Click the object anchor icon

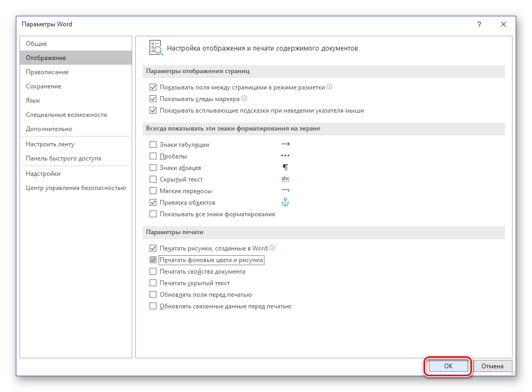point(285,202)
